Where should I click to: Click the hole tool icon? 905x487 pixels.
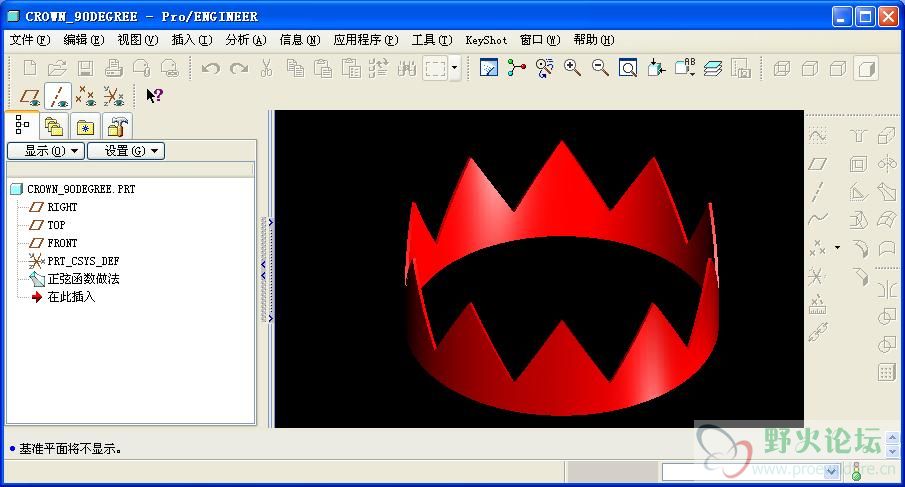pos(858,136)
